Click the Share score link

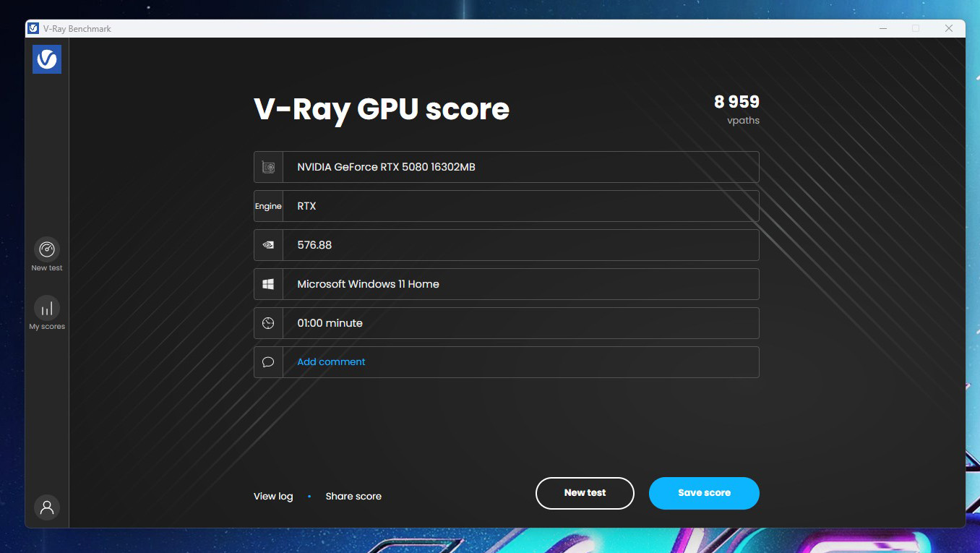(x=353, y=497)
